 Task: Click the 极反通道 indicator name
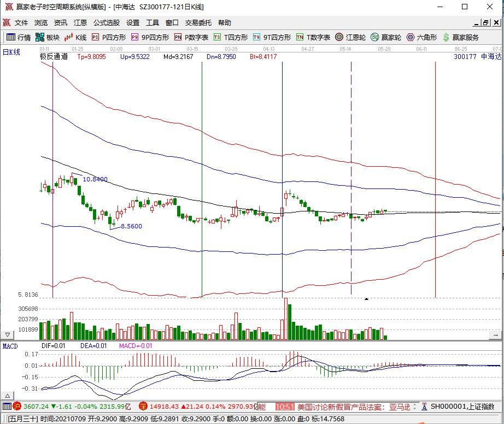54,56
